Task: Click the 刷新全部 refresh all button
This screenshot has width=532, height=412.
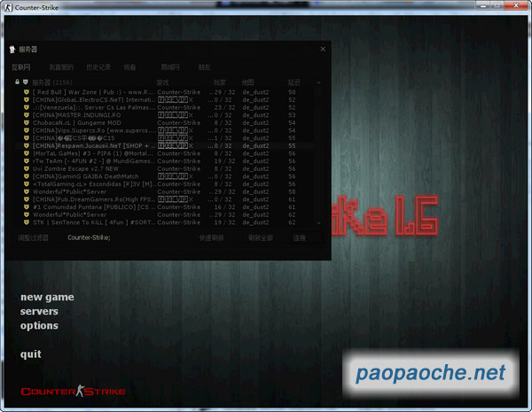Action: coord(260,237)
